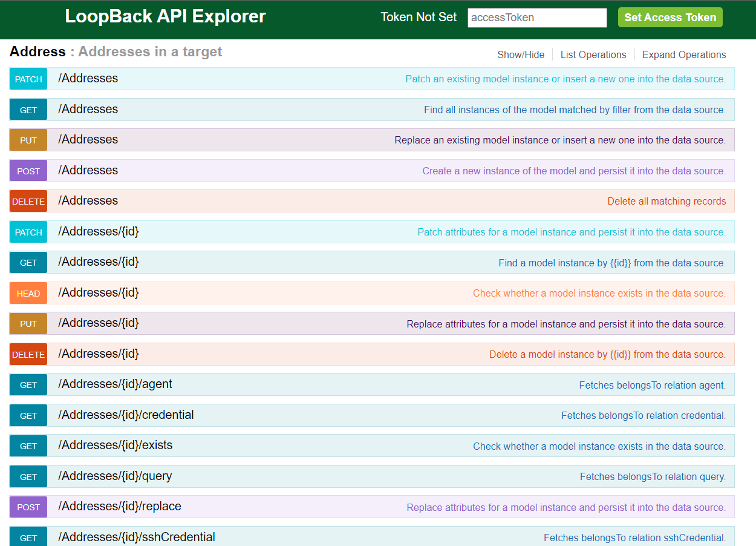Expand the GET /Addresses/{id}/agent operation

coord(115,384)
